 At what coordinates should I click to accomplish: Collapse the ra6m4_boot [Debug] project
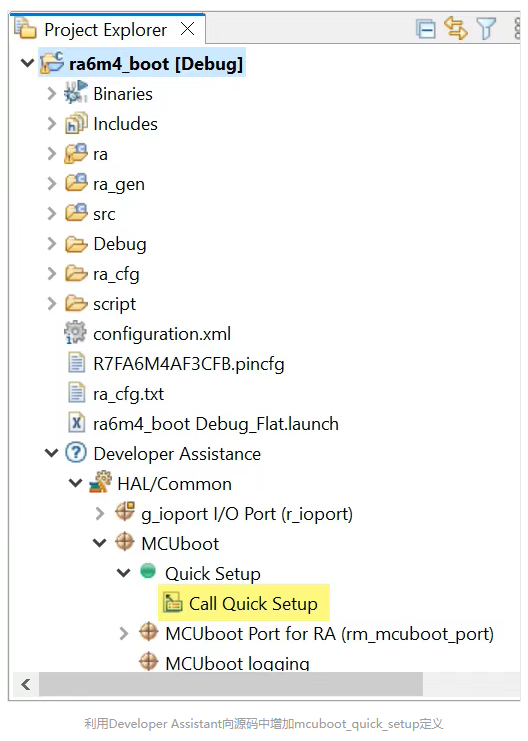pyautogui.click(x=28, y=63)
